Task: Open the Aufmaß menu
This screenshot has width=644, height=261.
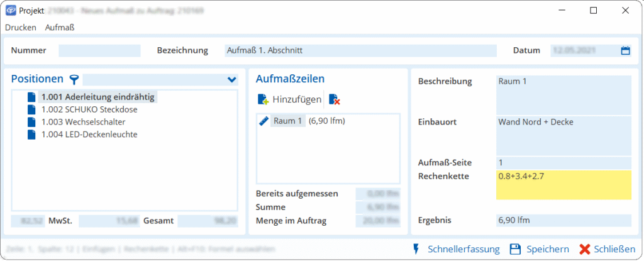Action: coord(60,27)
